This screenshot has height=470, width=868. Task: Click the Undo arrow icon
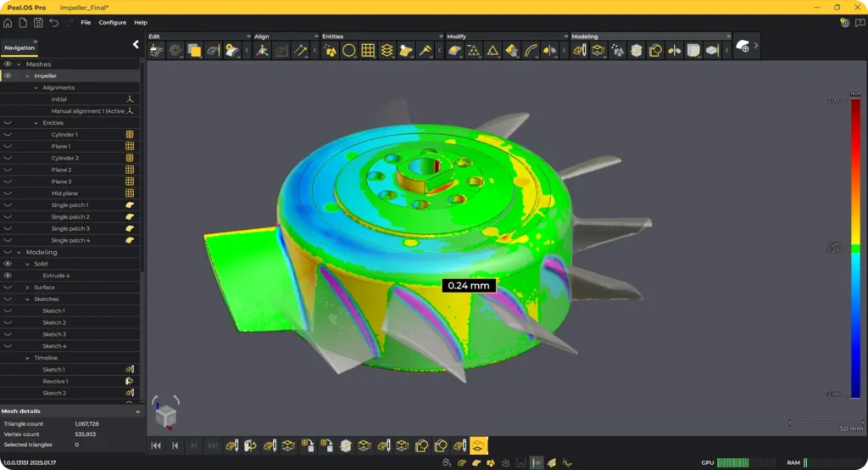[53, 22]
